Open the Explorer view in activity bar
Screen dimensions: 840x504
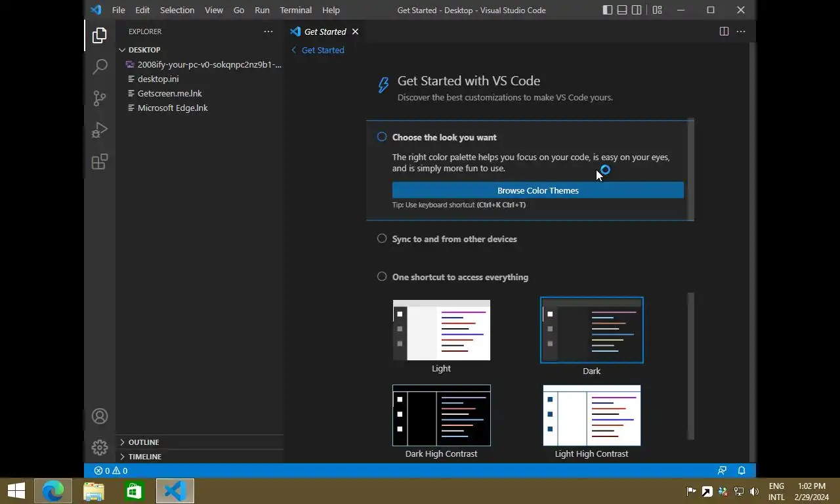click(x=100, y=35)
